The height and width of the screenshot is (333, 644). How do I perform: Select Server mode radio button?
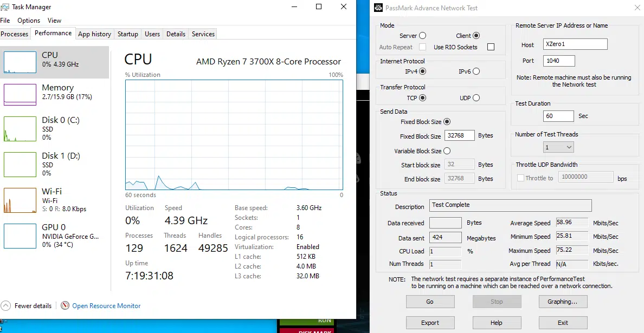(x=422, y=36)
